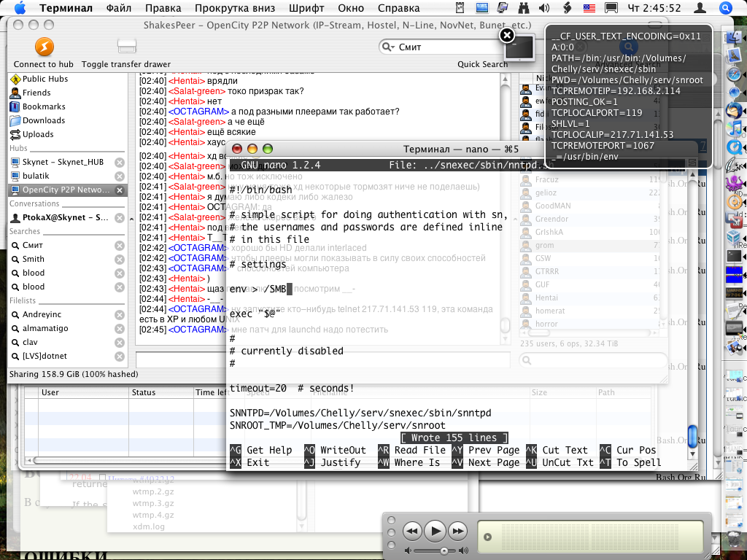The image size is (747, 560).
Task: Open the Apple menu
Action: 20,9
